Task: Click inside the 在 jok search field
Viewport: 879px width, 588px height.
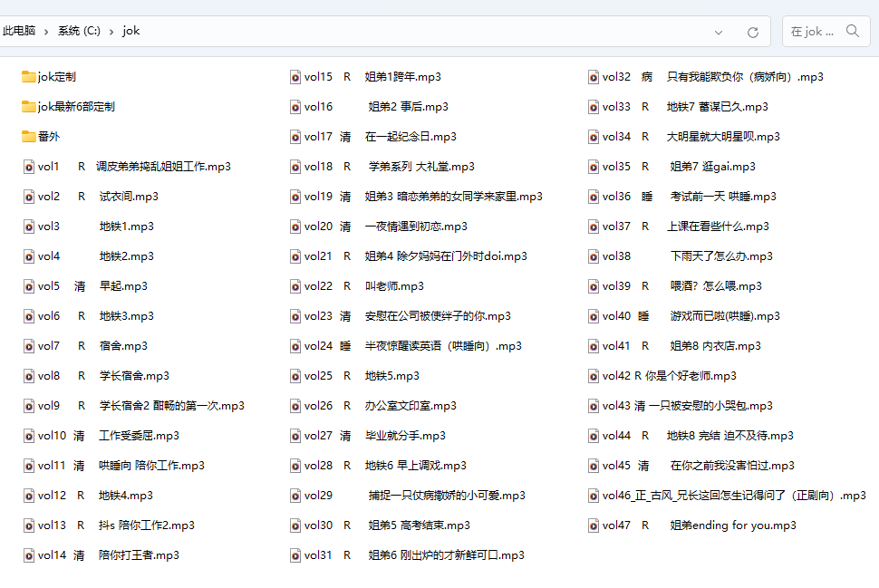Action: 812,31
